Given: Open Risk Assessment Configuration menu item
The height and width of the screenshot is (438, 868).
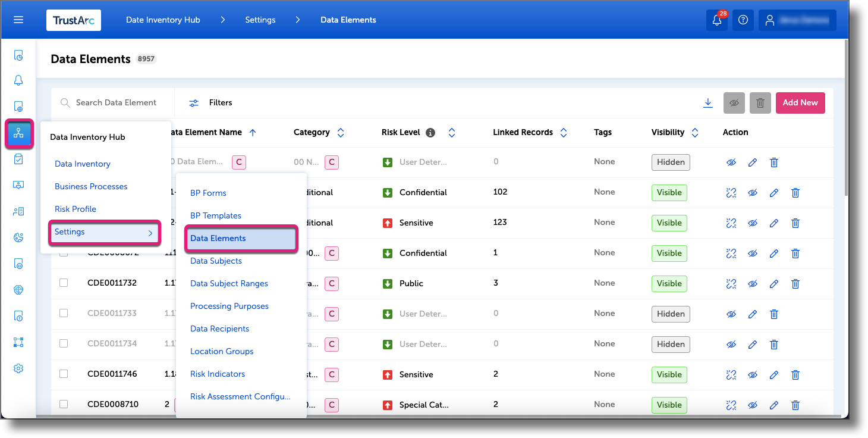Looking at the screenshot, I should click(x=240, y=396).
